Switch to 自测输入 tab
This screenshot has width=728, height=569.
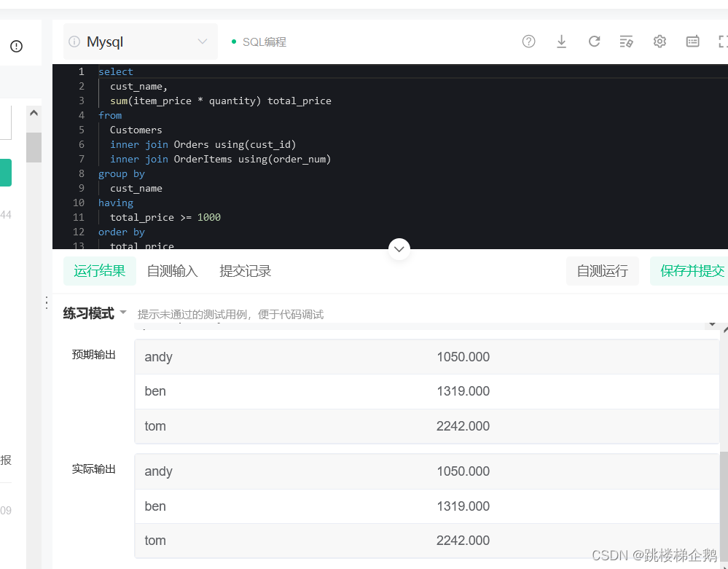point(172,271)
